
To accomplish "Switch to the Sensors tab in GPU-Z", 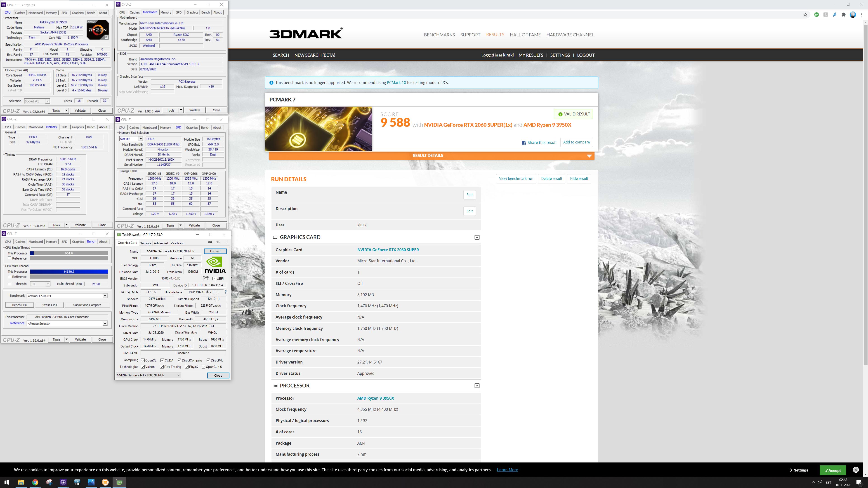I will (x=146, y=243).
